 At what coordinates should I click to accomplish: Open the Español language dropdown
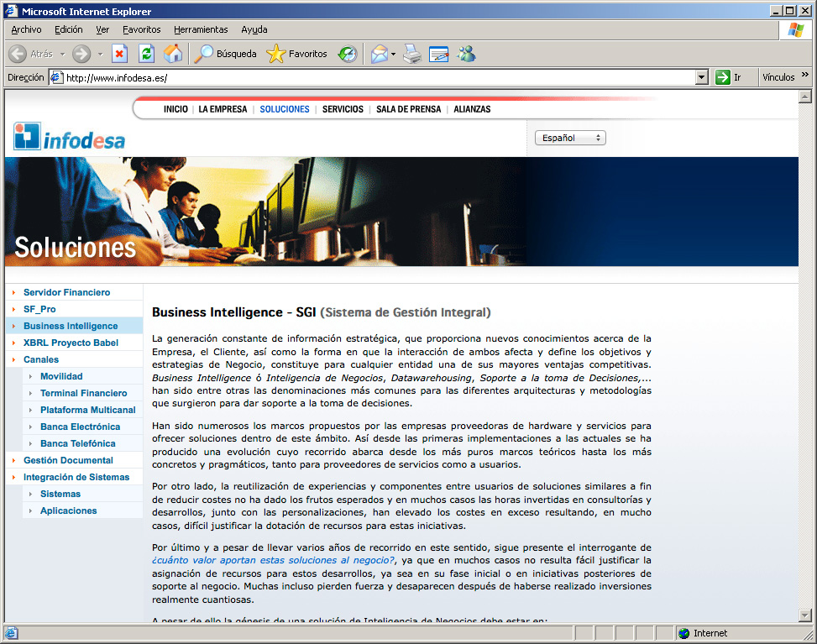570,138
